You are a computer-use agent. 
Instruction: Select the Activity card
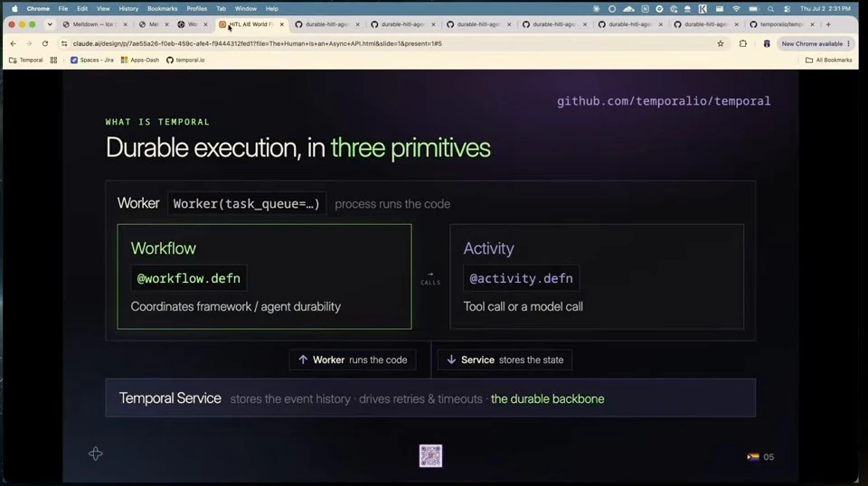click(597, 276)
